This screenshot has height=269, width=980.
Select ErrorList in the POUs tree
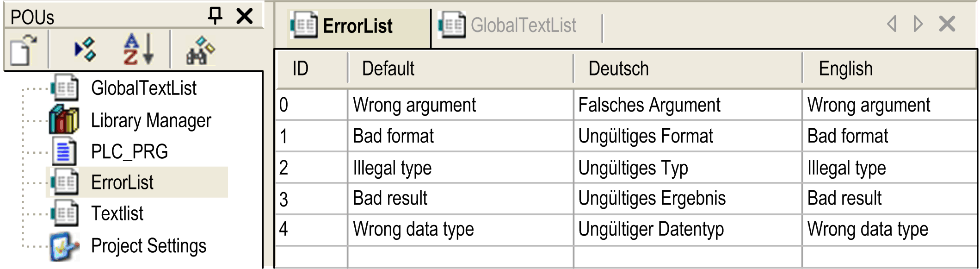click(x=122, y=182)
